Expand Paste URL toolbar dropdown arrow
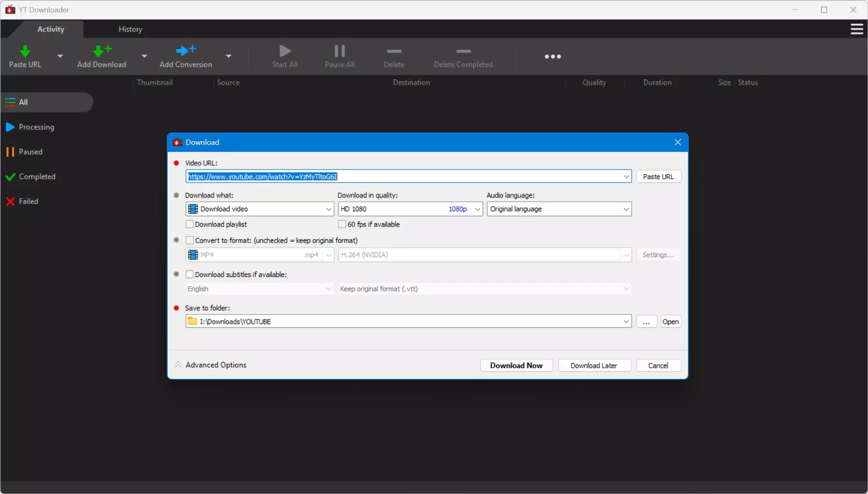The image size is (868, 494). pos(60,56)
